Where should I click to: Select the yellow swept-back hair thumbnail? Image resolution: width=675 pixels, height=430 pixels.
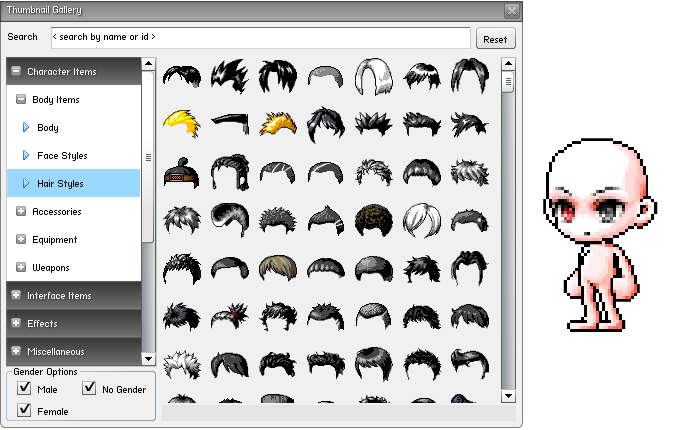pos(182,124)
